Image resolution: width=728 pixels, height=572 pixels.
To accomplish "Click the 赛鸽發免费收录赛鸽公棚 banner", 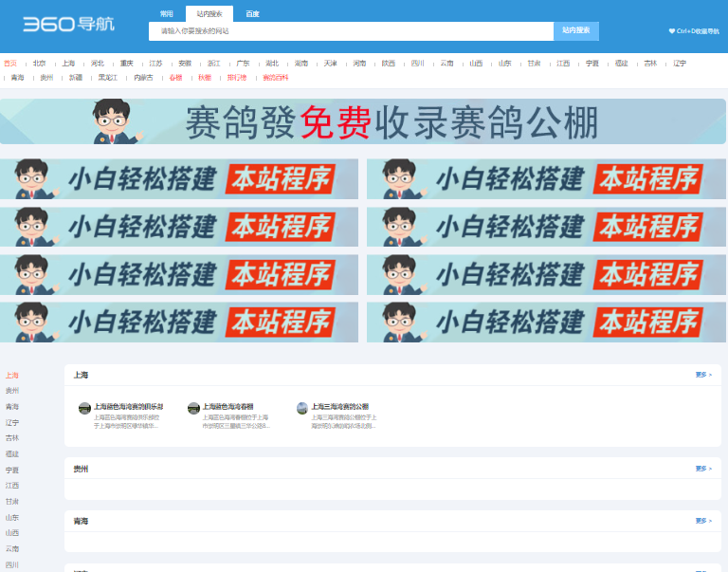I will [363, 121].
